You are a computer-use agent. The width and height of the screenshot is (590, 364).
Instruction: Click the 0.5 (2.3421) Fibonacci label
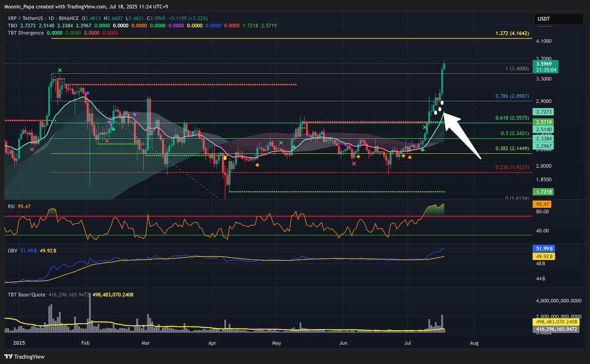(x=514, y=133)
